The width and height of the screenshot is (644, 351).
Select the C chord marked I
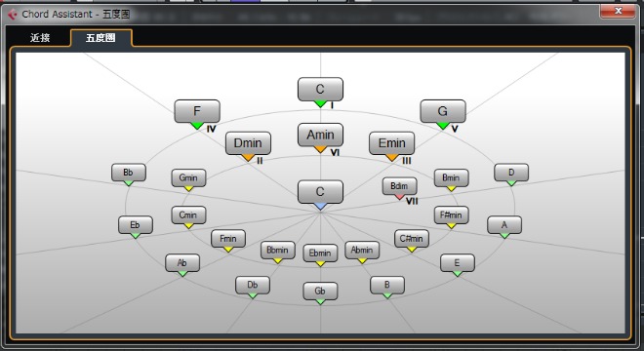(x=320, y=89)
